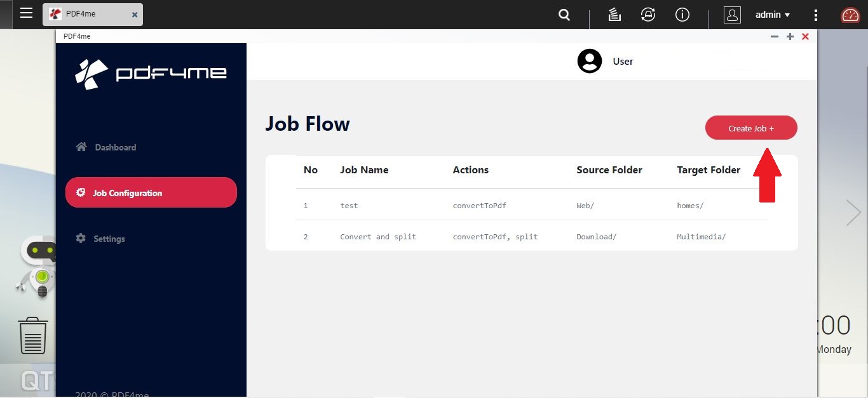Click the No column header
Image resolution: width=868 pixels, height=398 pixels.
click(x=311, y=170)
